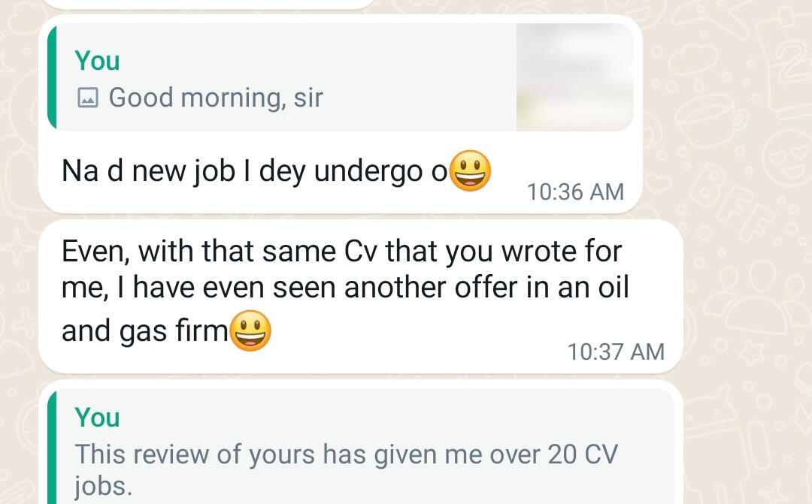Click the "You" label above "This review of yours"
The height and width of the screenshot is (504, 812).
97,418
